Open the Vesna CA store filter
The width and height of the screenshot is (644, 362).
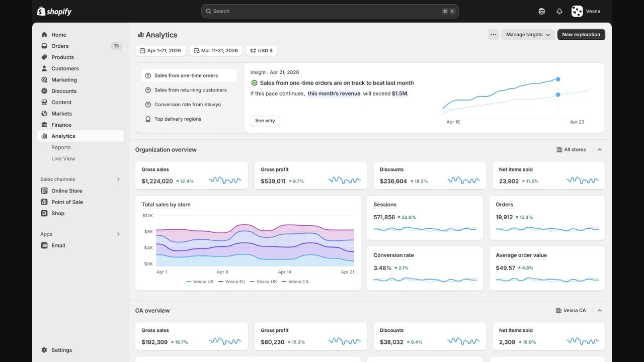click(571, 311)
